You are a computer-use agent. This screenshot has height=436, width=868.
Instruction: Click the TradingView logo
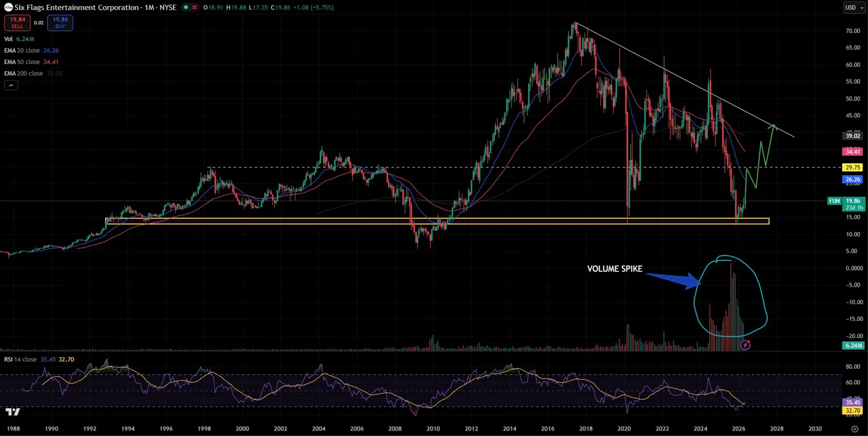coord(13,412)
